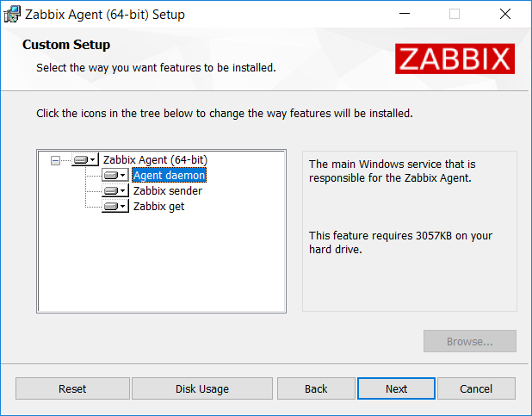
Task: Click the installer icon in the title bar
Action: [x=12, y=15]
